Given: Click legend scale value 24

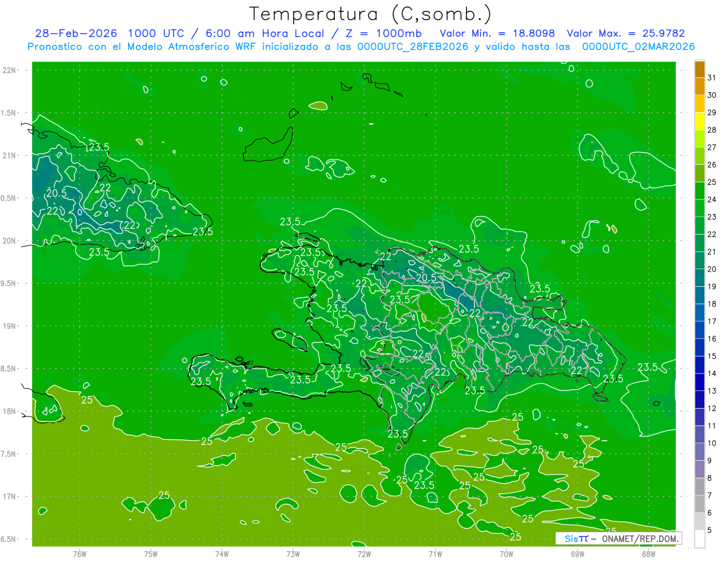Looking at the screenshot, I should point(712,199).
